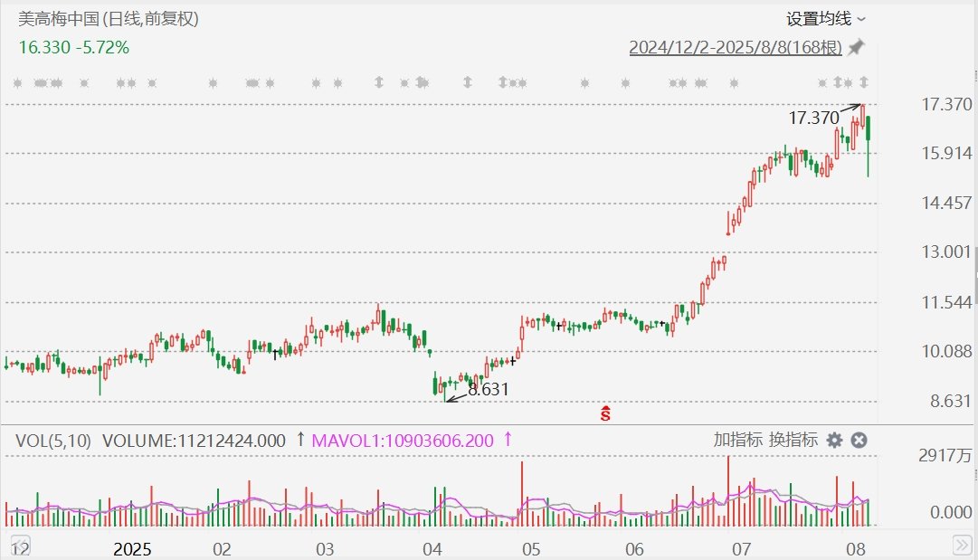Click the 08 month timeline label
This screenshot has height=560, width=978.
click(856, 549)
